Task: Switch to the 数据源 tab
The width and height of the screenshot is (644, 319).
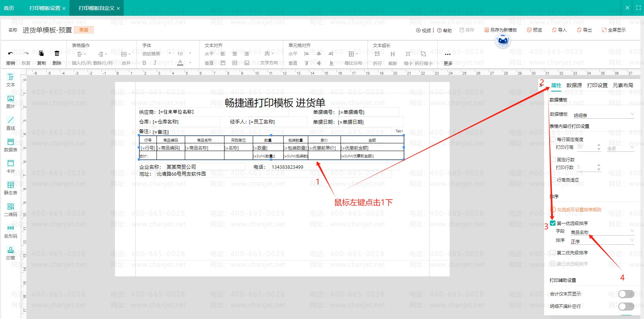Action: coord(574,85)
